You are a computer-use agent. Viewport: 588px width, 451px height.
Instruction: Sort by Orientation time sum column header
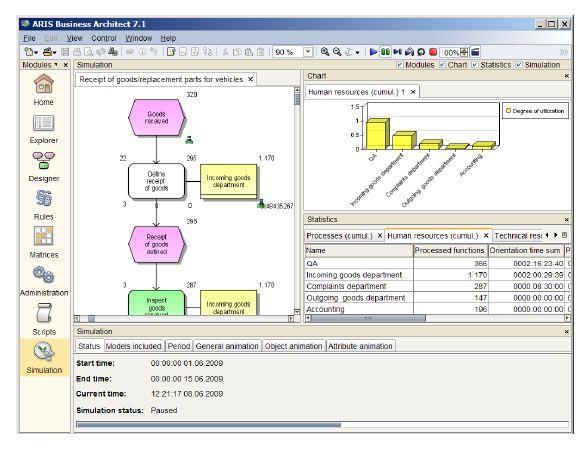[x=525, y=250]
